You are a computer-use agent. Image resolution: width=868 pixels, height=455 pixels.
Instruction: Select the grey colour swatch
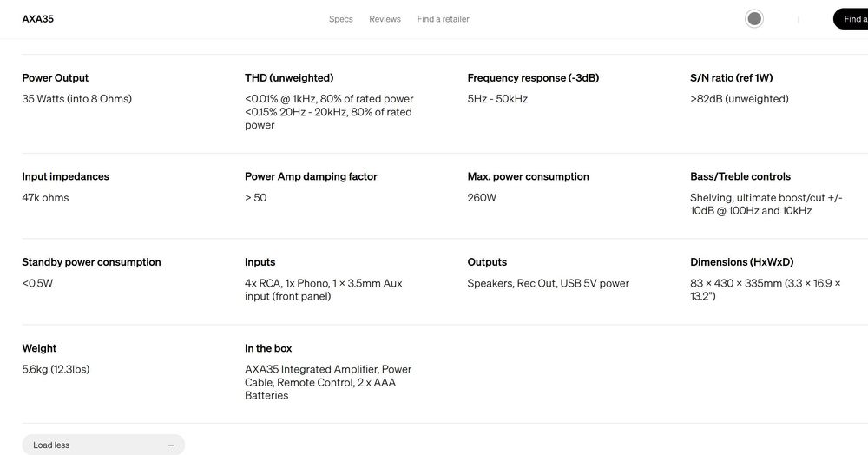pos(754,19)
